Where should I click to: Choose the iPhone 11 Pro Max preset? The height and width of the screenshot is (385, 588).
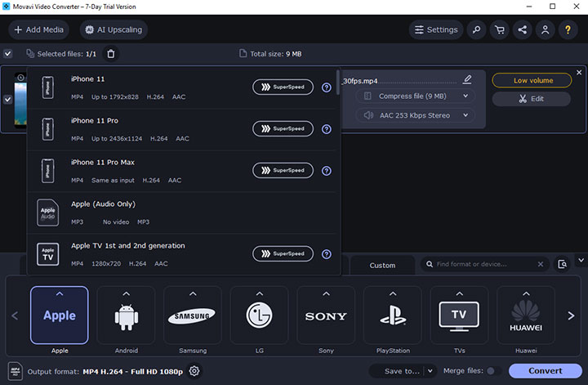point(181,171)
